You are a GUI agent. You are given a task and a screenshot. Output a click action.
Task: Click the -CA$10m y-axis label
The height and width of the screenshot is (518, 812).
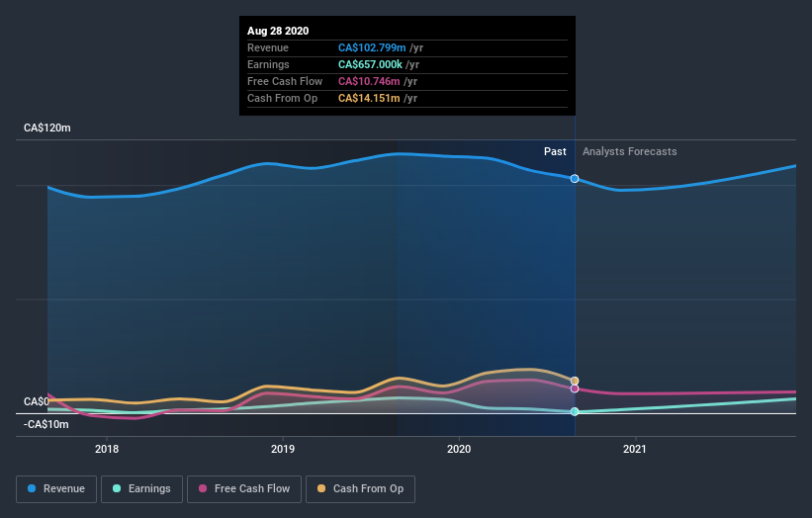pos(46,424)
